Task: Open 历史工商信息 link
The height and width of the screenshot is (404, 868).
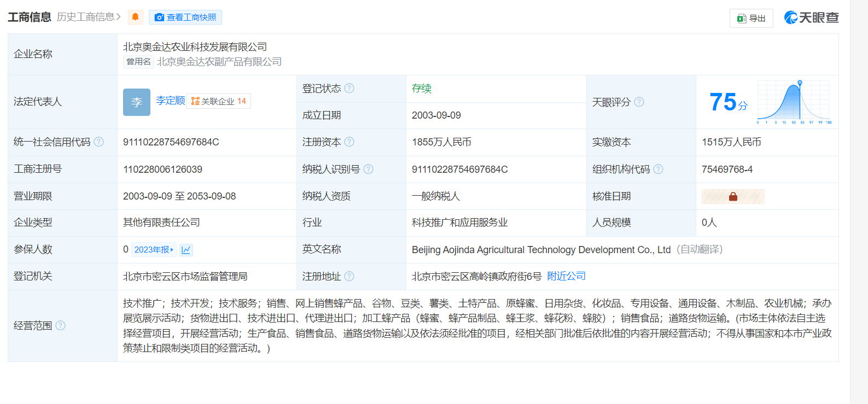Action: pos(89,17)
